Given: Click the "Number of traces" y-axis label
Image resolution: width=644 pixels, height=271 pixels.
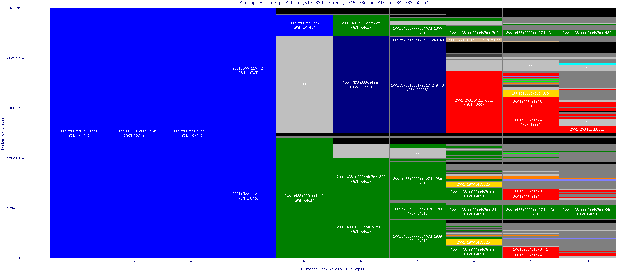Looking at the screenshot, I should point(3,133).
